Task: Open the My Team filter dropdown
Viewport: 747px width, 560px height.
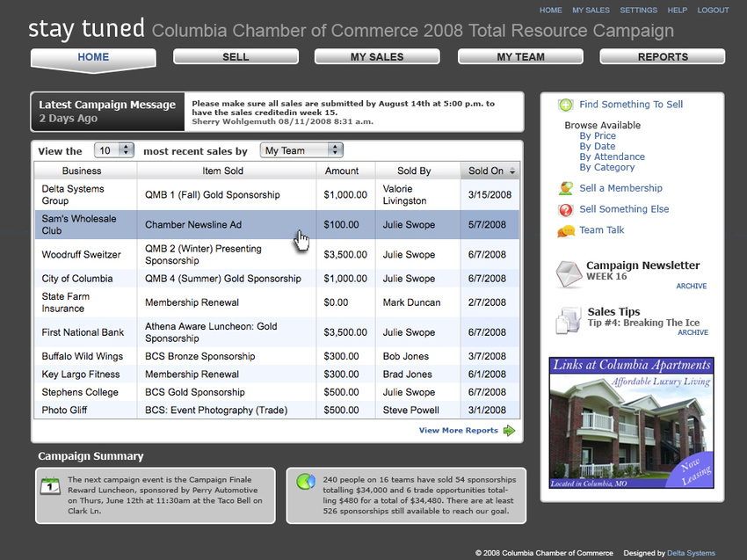Action: click(x=301, y=150)
